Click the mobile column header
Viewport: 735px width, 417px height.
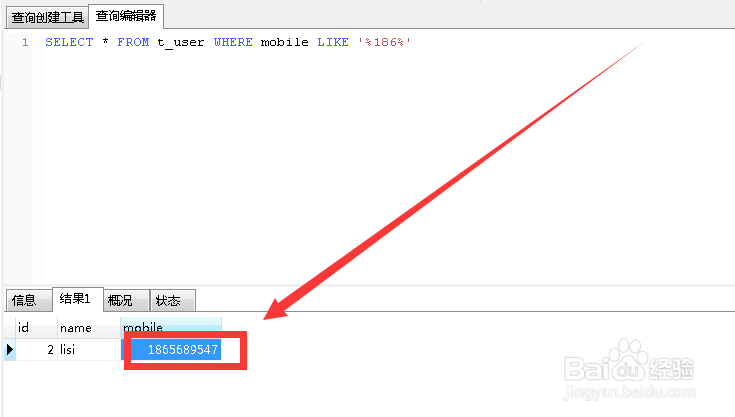point(171,328)
